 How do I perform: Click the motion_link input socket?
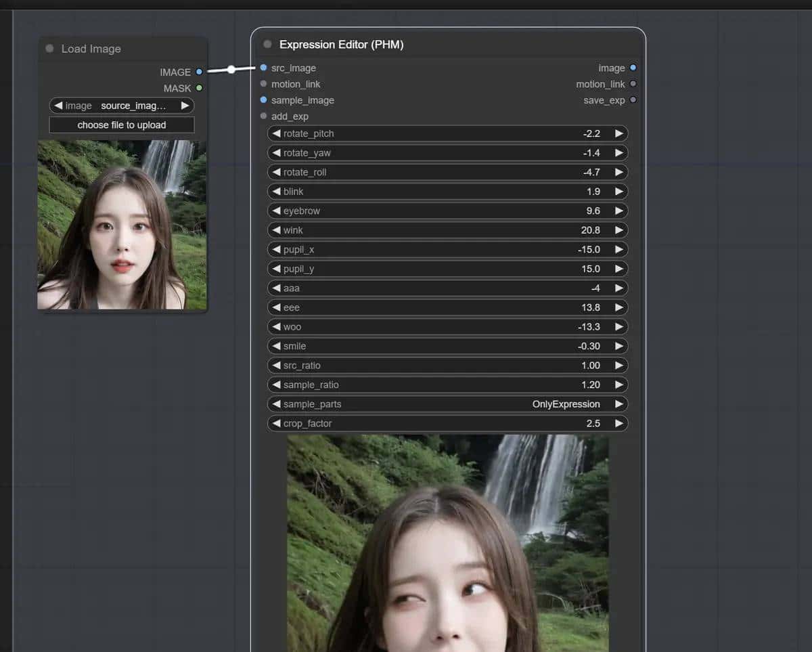pyautogui.click(x=263, y=84)
